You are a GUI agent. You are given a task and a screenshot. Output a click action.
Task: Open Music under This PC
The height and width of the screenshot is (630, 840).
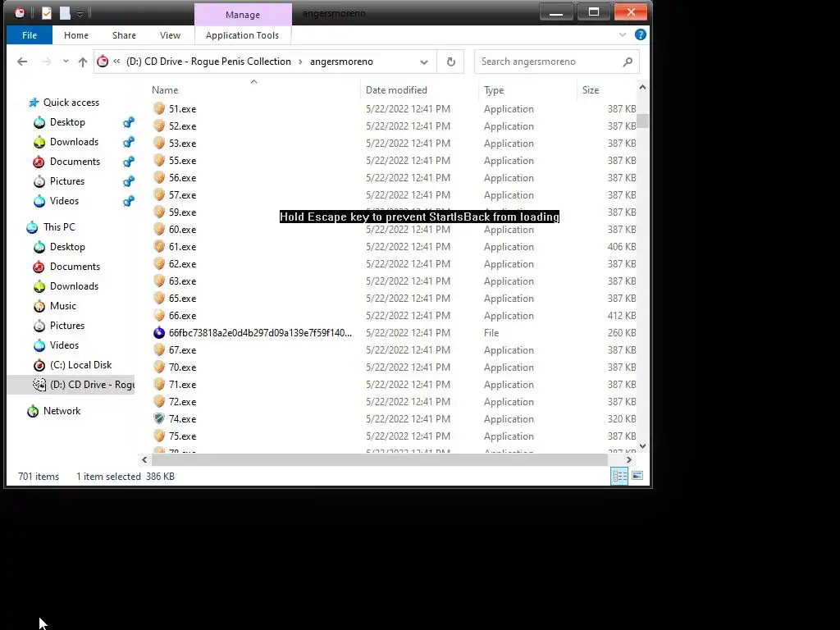62,306
